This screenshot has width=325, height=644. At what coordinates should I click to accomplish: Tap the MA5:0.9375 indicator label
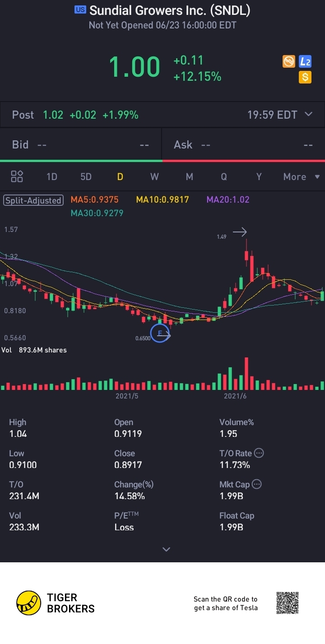point(94,199)
